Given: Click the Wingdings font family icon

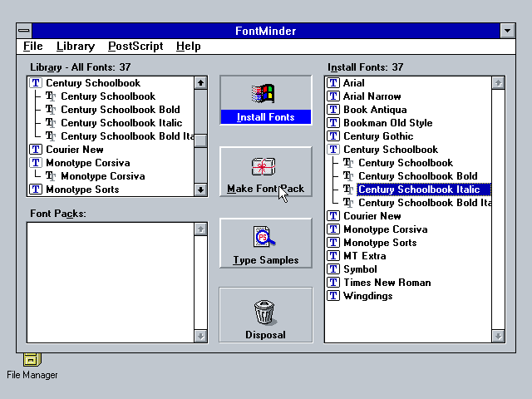Looking at the screenshot, I should click(333, 296).
